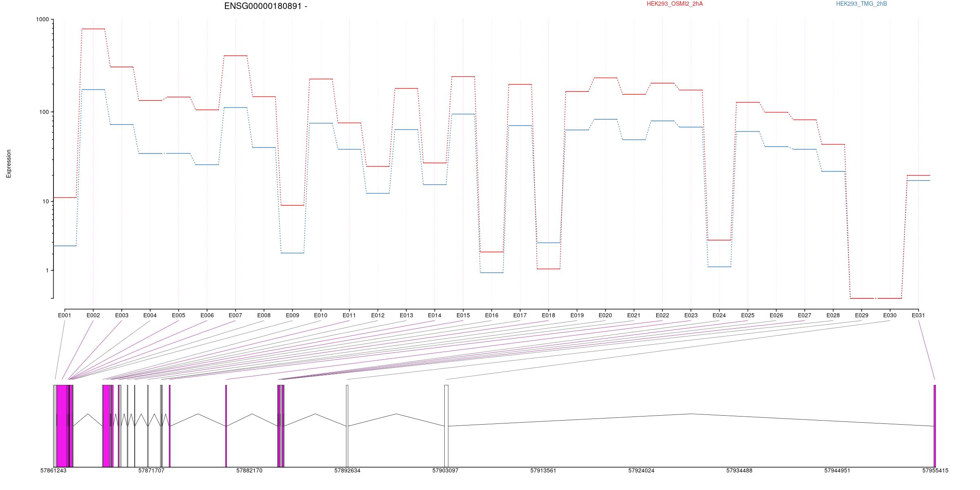Click exon label E001
Image resolution: width=980 pixels, height=490 pixels.
pyautogui.click(x=65, y=315)
